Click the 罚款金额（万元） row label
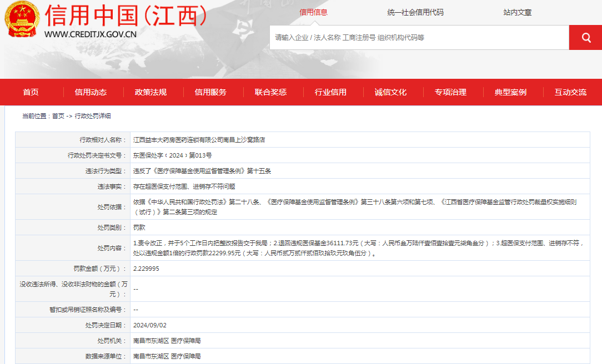Viewport: 602px width, 364px height. (x=100, y=269)
